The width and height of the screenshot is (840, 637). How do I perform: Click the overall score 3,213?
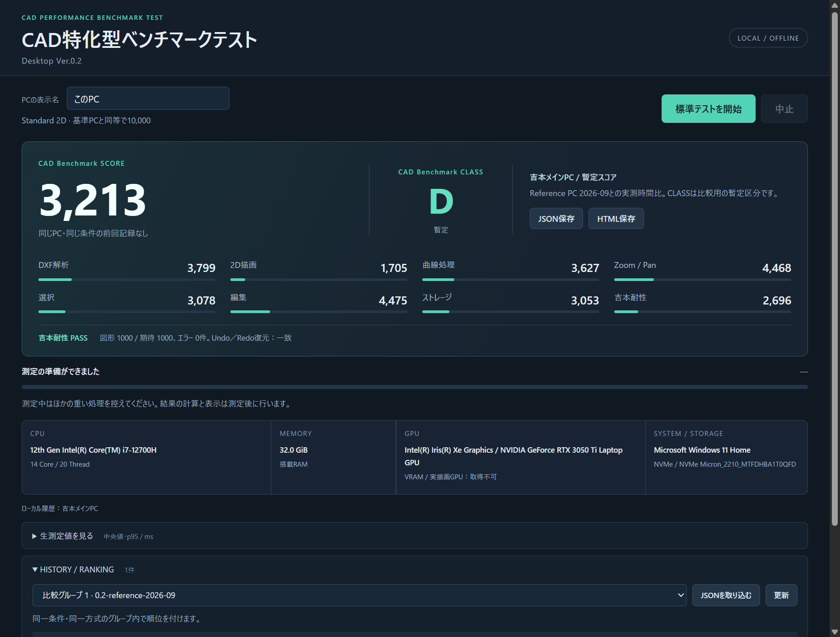point(93,200)
